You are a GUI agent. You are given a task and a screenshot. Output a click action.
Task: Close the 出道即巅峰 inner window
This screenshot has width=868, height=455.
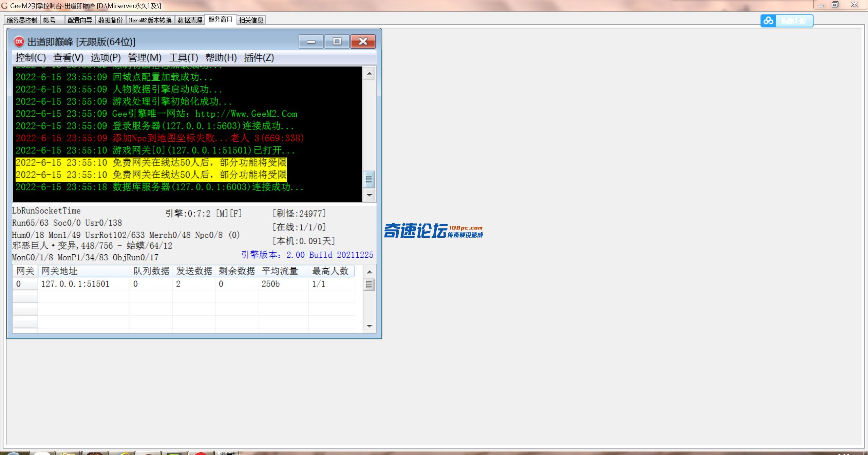363,42
